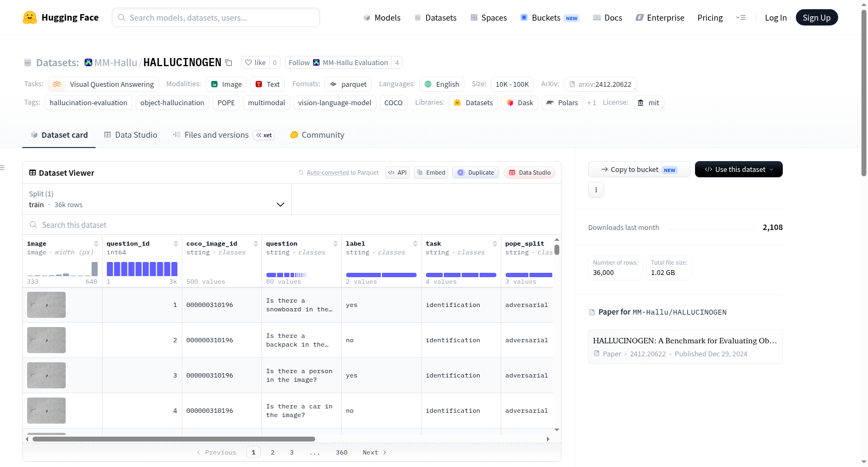The image size is (868, 467).
Task: Click the Polars library tag
Action: tap(562, 103)
